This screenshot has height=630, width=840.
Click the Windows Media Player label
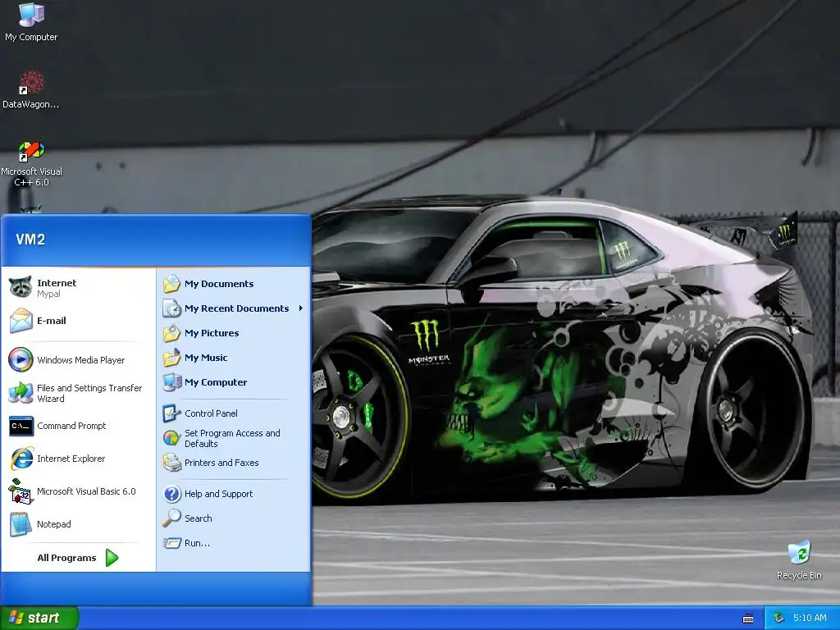[x=80, y=360]
